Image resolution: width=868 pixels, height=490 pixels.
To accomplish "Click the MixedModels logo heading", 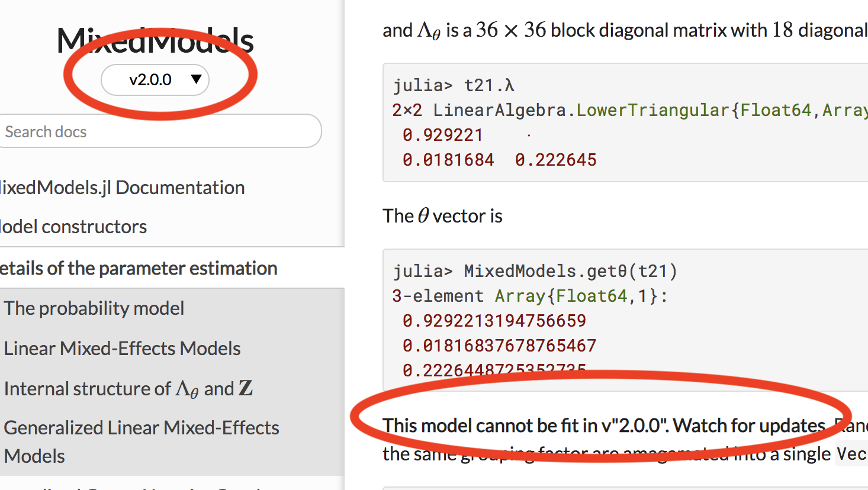I will pos(155,40).
